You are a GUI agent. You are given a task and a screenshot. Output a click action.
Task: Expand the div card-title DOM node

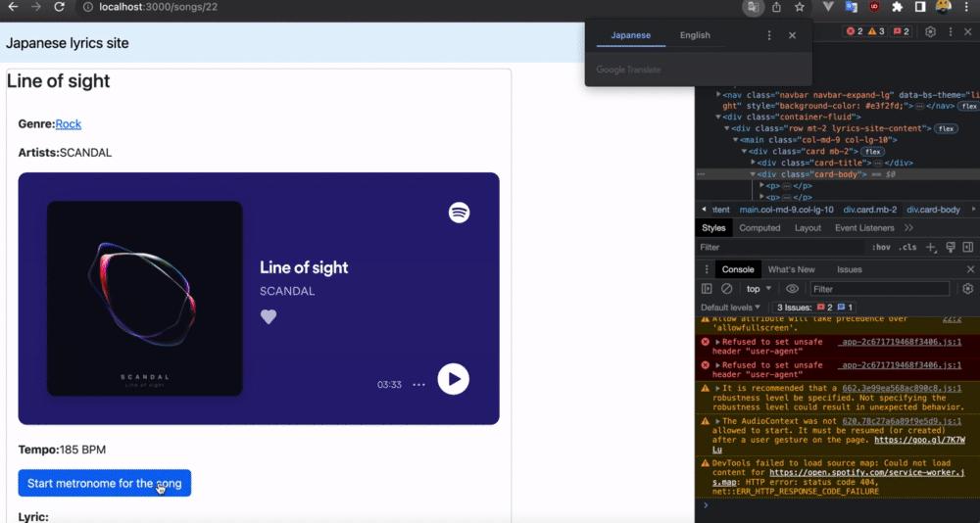click(753, 163)
